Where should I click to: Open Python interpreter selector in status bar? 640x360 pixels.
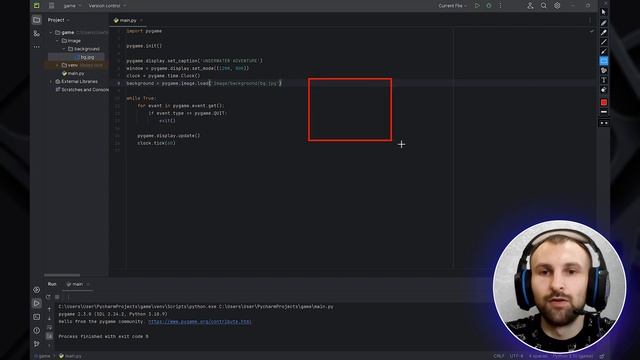coord(573,356)
